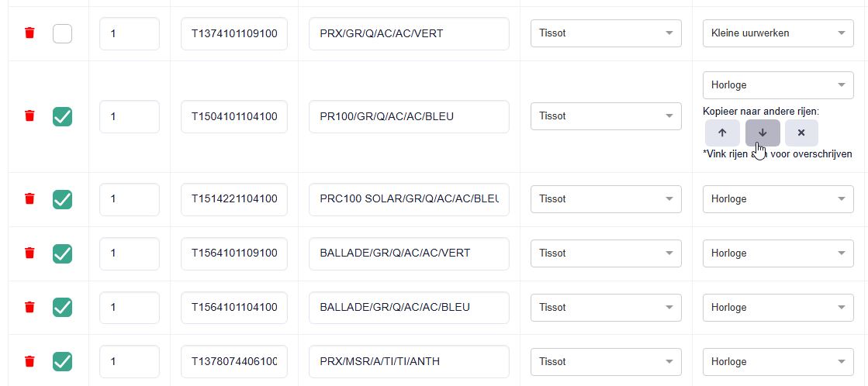
Task: Check the box for row T1374101109100
Action: coord(62,34)
